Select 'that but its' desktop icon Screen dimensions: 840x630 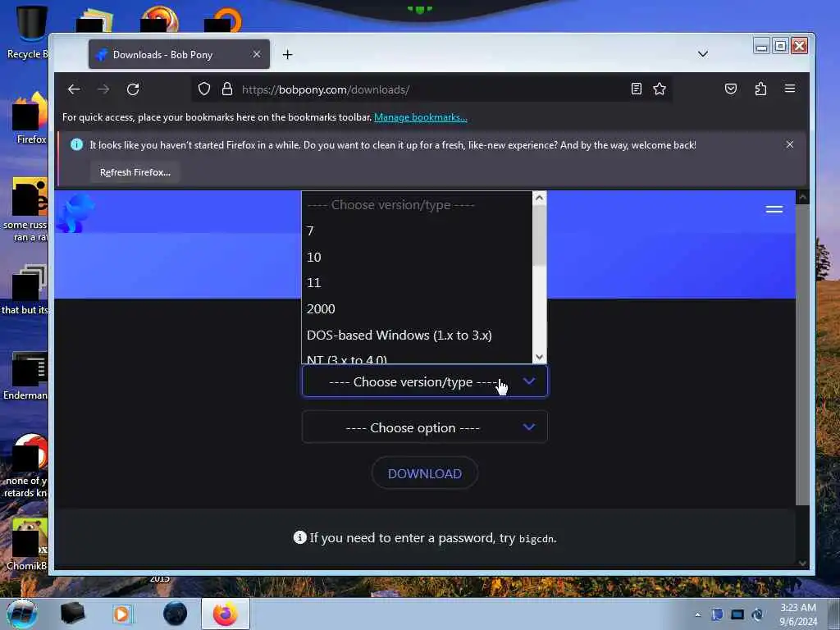(25, 290)
